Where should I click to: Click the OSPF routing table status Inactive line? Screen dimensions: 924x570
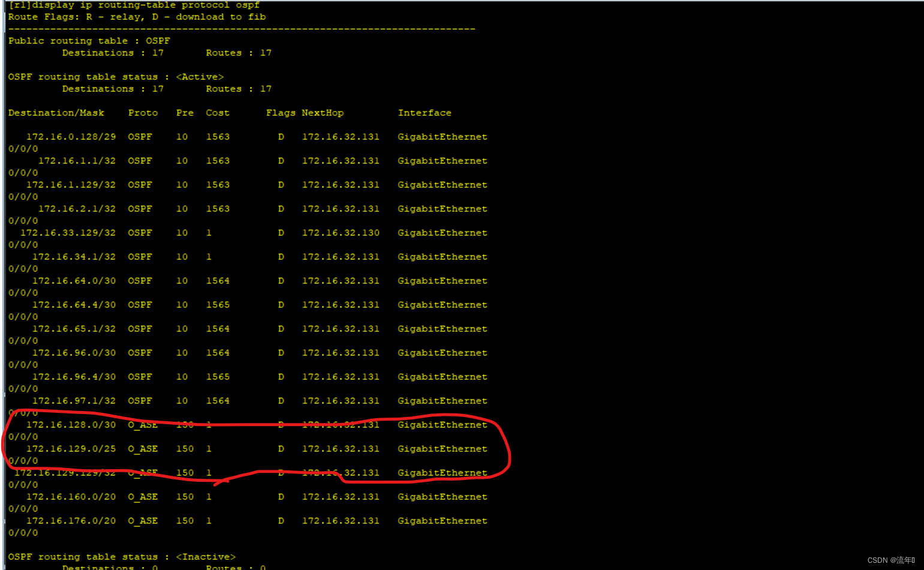(x=122, y=557)
